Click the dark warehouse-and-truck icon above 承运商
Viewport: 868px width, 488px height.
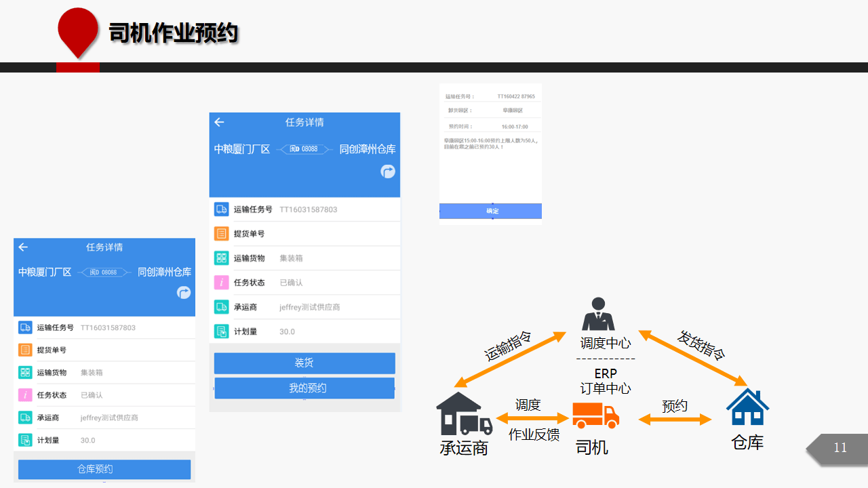465,413
